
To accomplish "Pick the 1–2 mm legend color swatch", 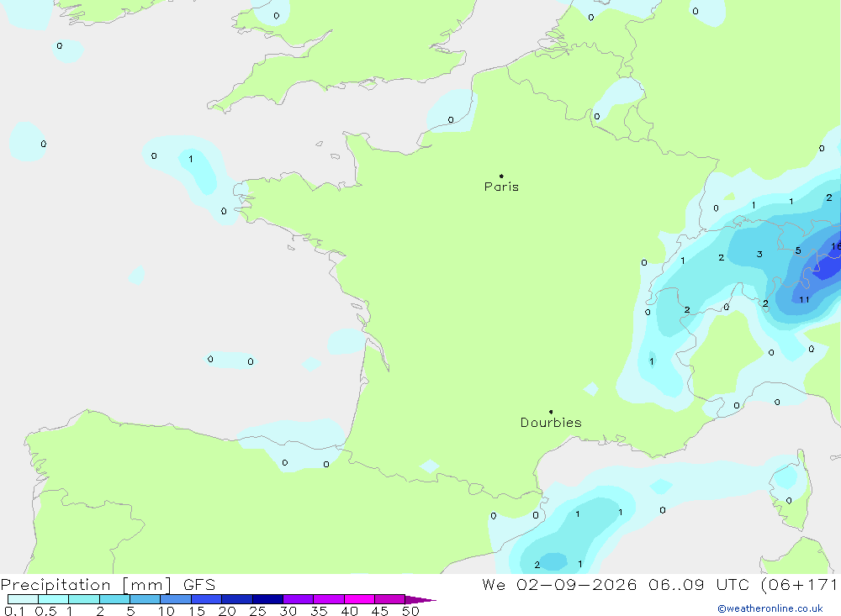I will point(84,599).
